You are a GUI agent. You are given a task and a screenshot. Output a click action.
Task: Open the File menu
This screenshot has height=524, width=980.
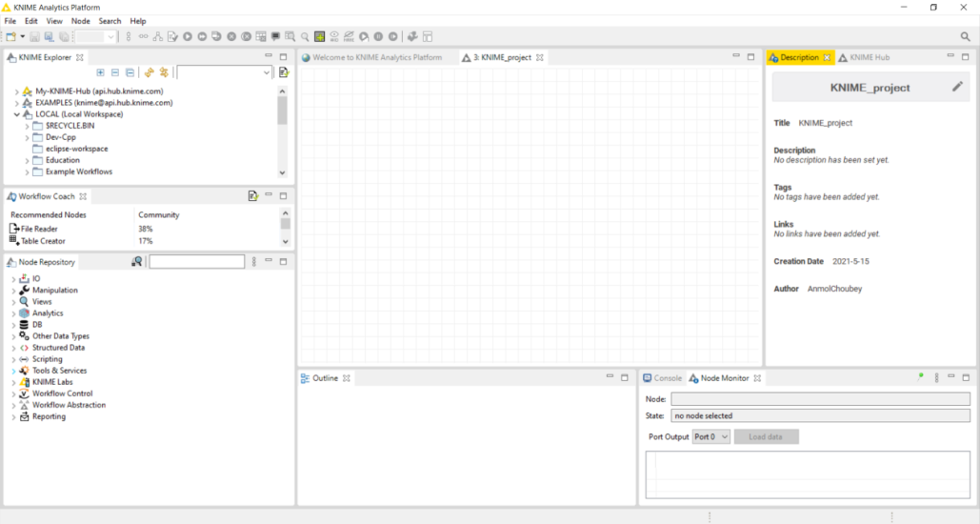[10, 21]
